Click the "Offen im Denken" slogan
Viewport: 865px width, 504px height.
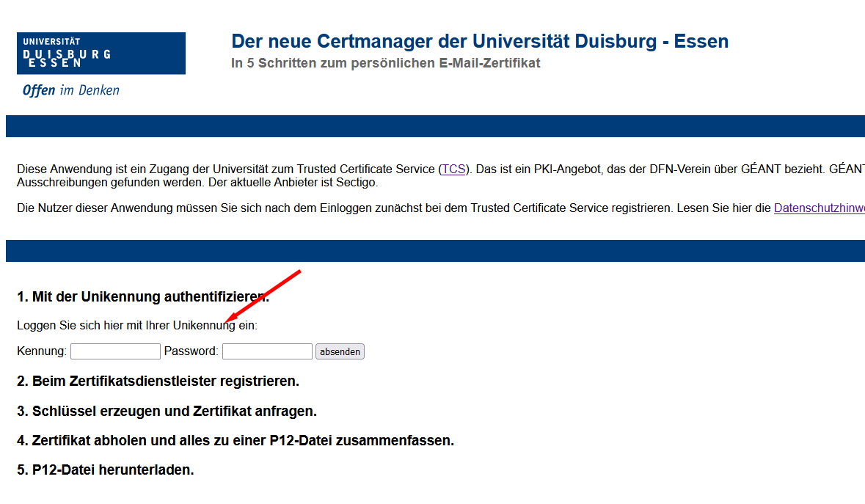pyautogui.click(x=70, y=90)
